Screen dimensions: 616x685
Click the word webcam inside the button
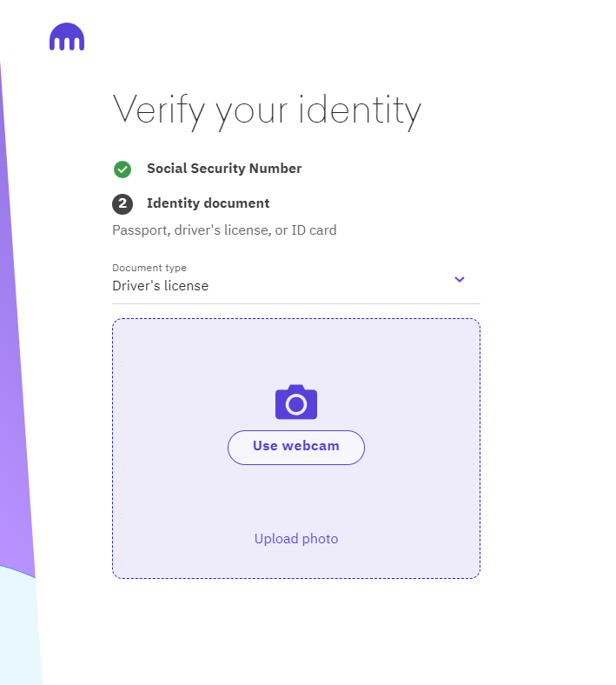click(310, 446)
